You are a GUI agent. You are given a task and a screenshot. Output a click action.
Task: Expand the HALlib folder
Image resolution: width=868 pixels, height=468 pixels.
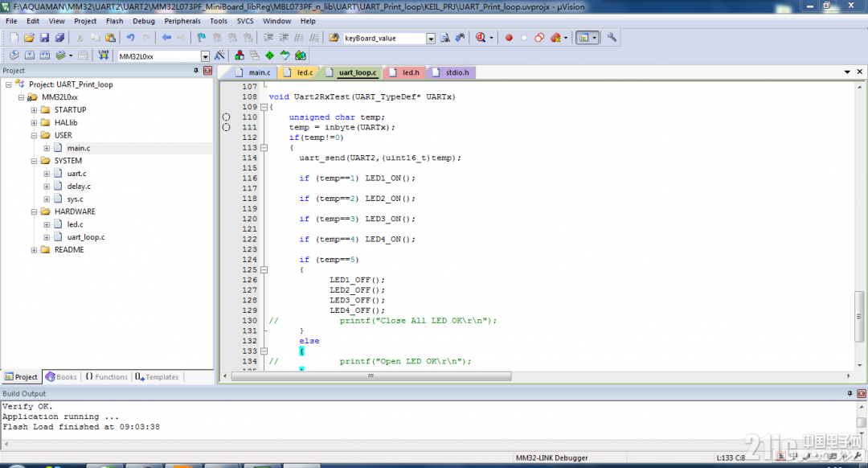pos(34,122)
